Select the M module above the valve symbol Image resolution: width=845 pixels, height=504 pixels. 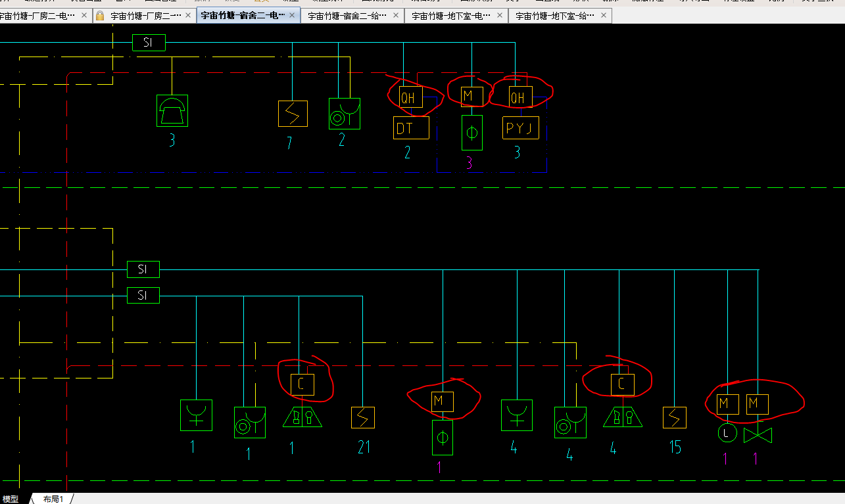coord(757,404)
